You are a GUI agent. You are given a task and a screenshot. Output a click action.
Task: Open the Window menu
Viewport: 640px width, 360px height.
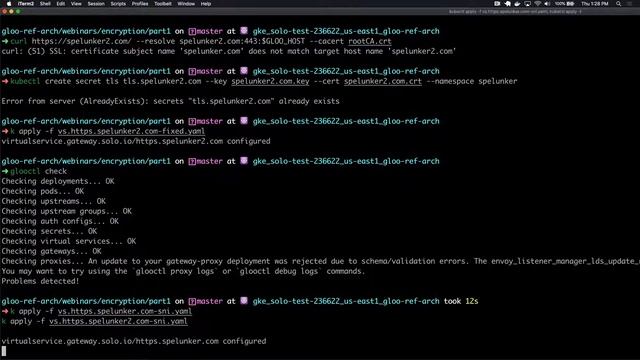tap(186, 4)
